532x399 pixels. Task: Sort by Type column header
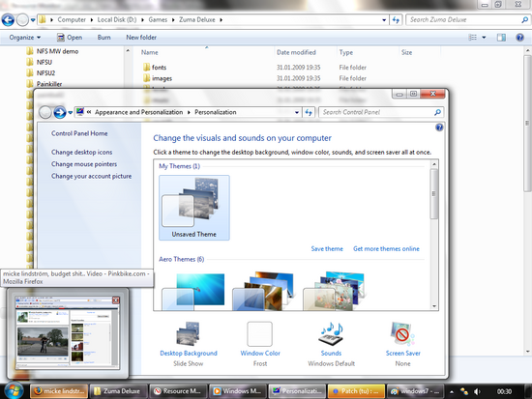coord(368,52)
